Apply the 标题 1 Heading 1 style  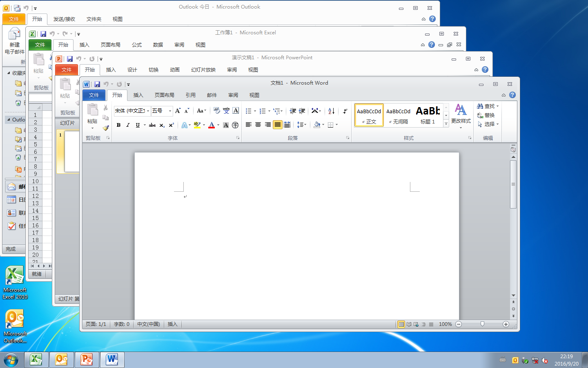point(428,115)
